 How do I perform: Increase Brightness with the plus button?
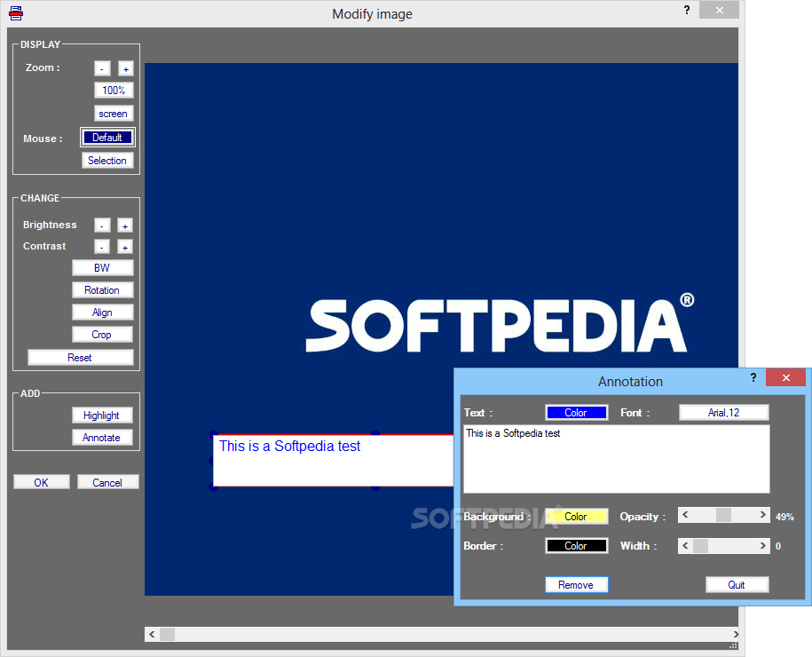[x=125, y=226]
